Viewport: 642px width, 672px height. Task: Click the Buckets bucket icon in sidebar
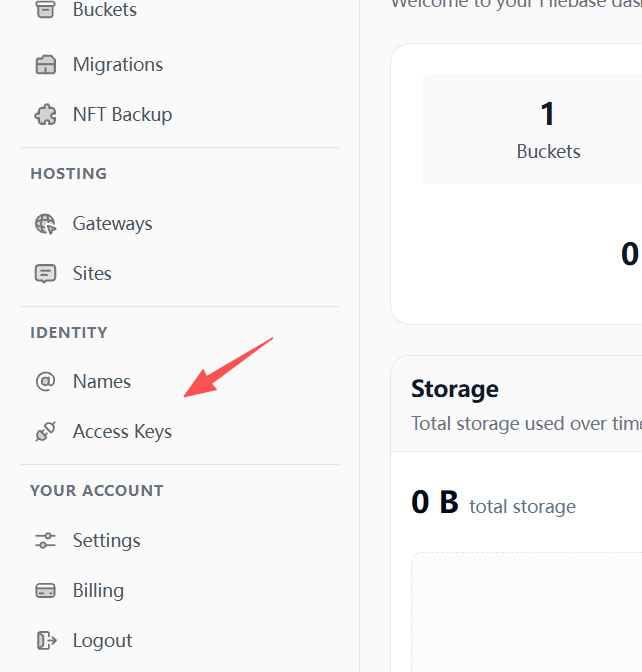[x=45, y=9]
